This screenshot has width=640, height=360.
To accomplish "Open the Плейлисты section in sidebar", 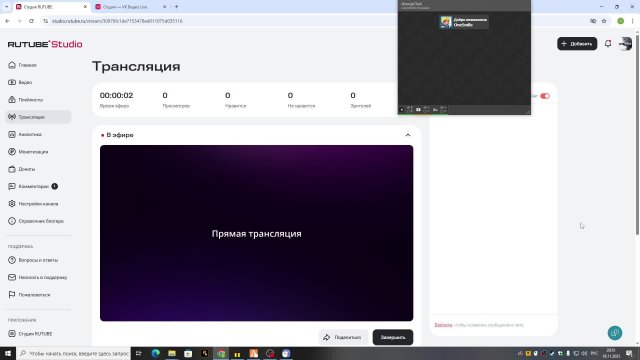I will 25,100.
